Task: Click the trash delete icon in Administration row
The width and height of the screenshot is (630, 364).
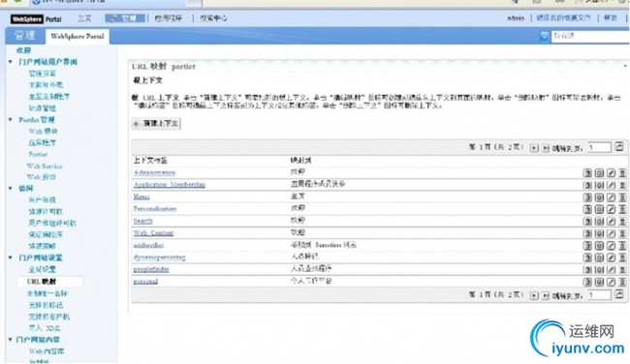Action: [x=622, y=173]
